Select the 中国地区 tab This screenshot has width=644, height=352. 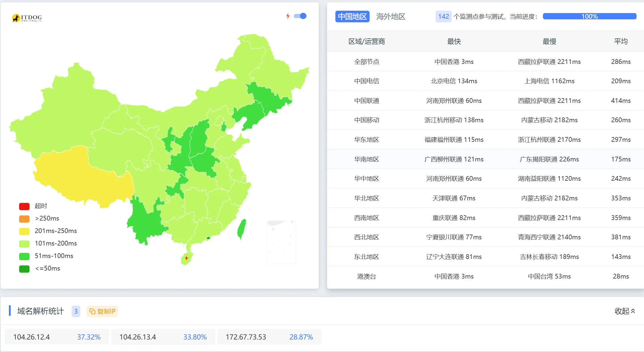click(352, 17)
